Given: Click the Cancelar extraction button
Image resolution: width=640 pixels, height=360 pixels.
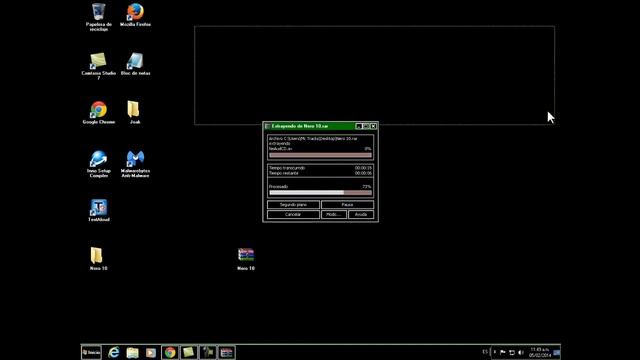Looking at the screenshot, I should tap(293, 214).
